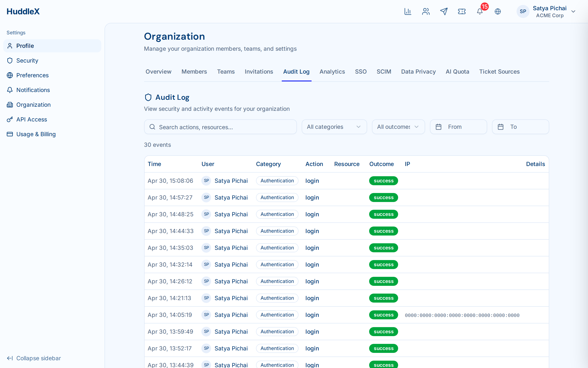588x368 pixels.
Task: Click timestamp Apr 30, 14:26:12
Action: pyautogui.click(x=170, y=281)
